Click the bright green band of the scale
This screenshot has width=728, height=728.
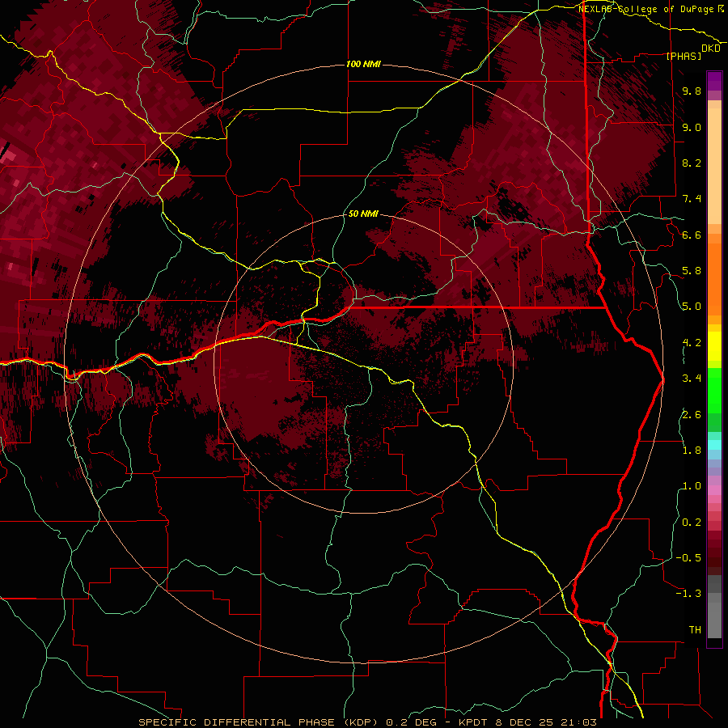(x=714, y=390)
